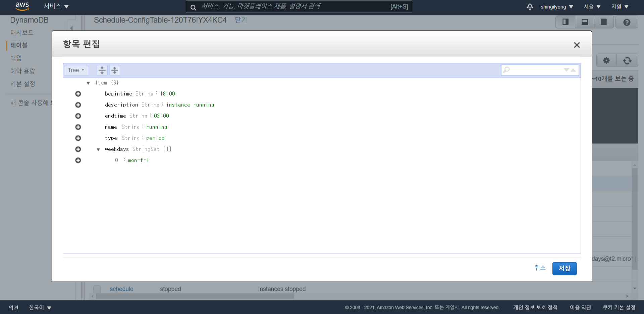Screen dimensions: 644x314
Task: Click the plus icon beside name field
Action: pos(78,127)
